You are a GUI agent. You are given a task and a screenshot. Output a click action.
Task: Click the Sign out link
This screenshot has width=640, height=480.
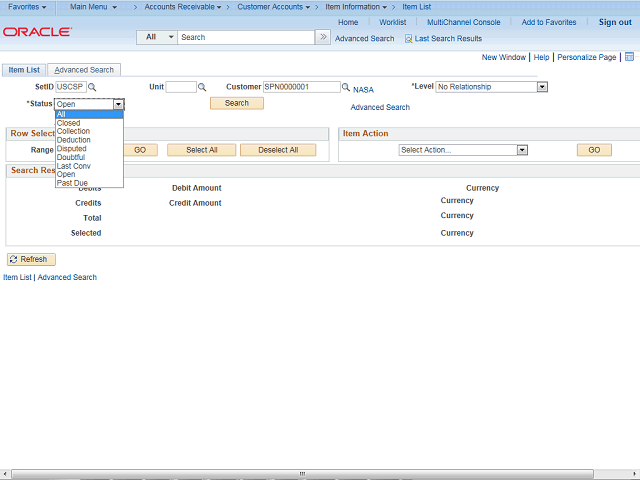(x=614, y=22)
